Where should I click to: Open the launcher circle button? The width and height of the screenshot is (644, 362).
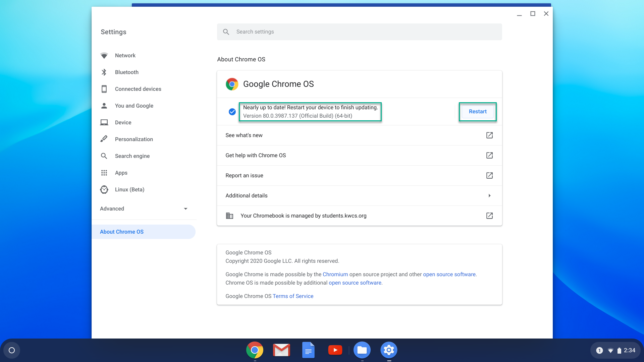point(12,351)
